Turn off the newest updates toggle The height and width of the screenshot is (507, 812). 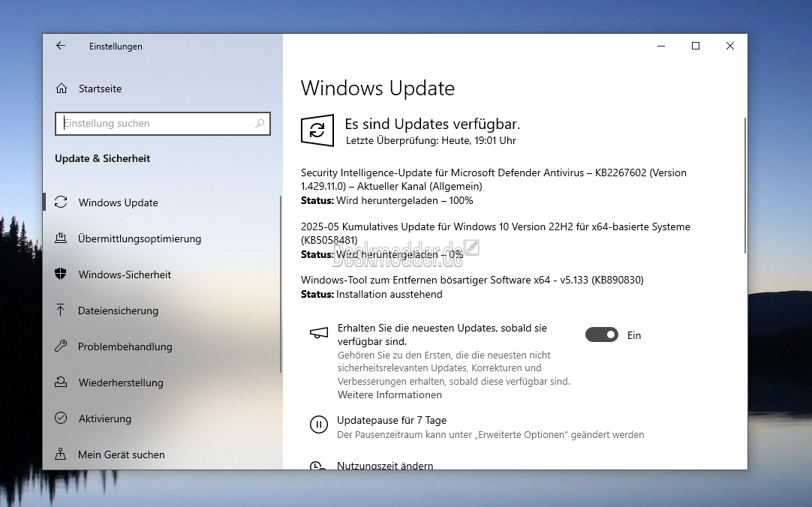pyautogui.click(x=601, y=334)
